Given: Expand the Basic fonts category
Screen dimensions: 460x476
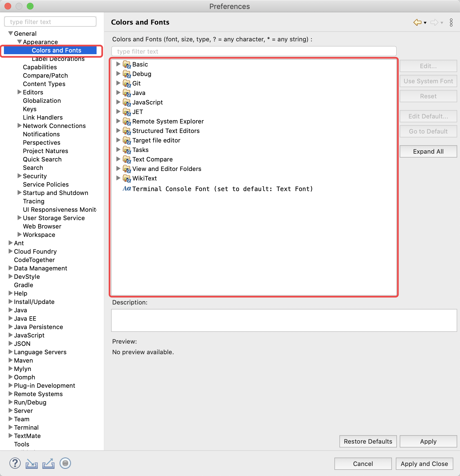Looking at the screenshot, I should tap(118, 64).
